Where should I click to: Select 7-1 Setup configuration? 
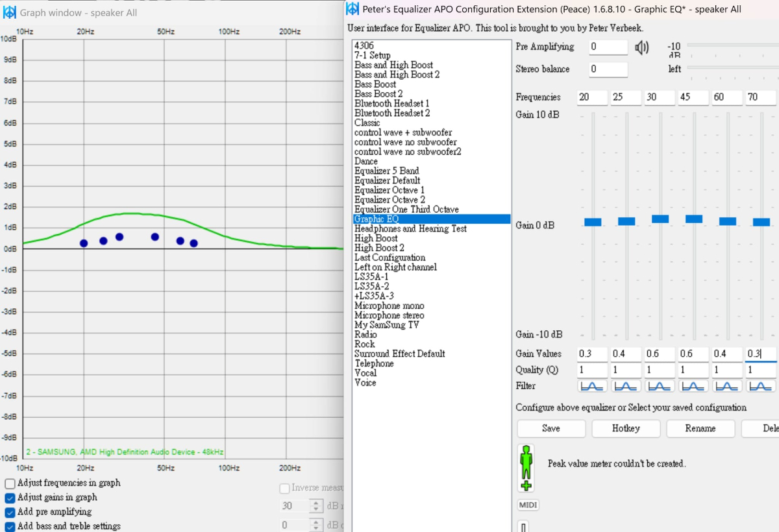(373, 56)
